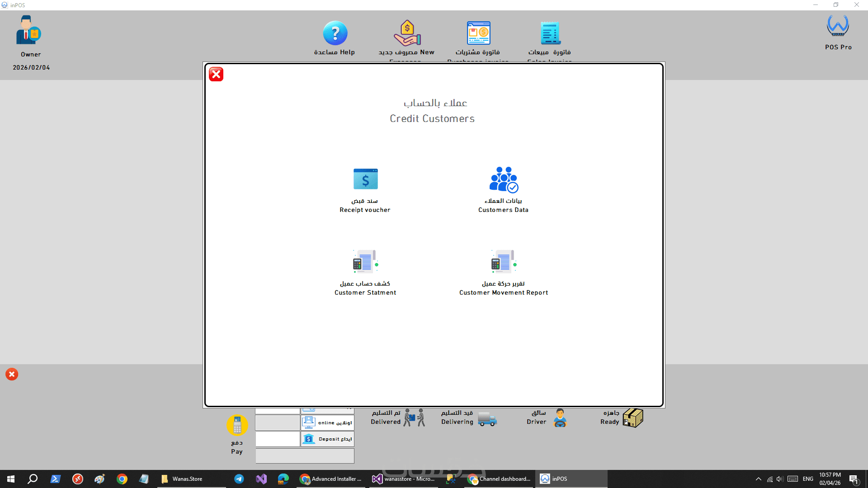Open the Customer Statement report icon

(365, 262)
